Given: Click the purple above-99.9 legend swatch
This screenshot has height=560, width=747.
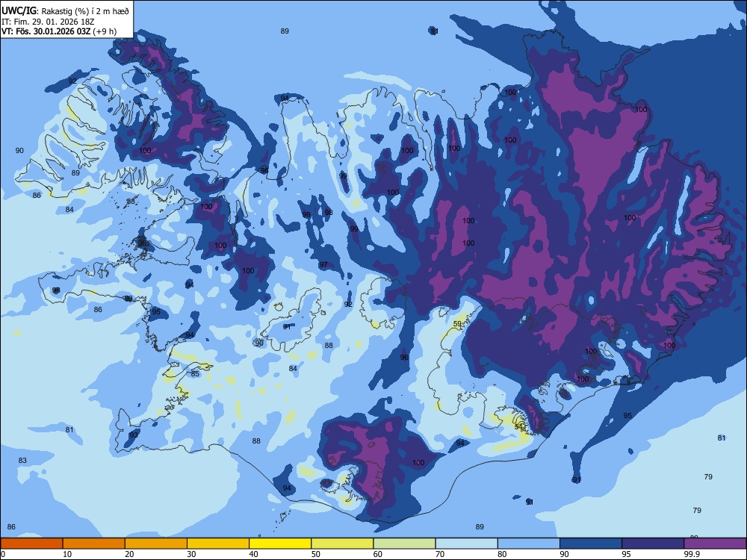Looking at the screenshot, I should coord(715,544).
